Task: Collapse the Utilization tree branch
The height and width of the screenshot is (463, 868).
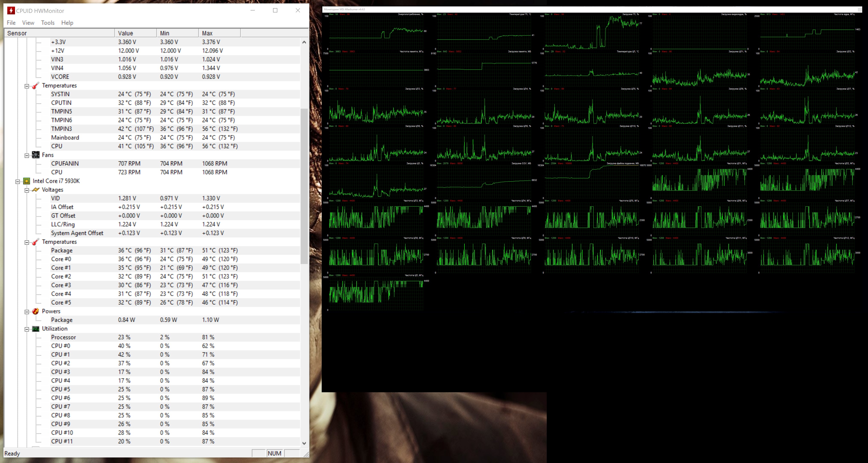Action: [x=27, y=329]
